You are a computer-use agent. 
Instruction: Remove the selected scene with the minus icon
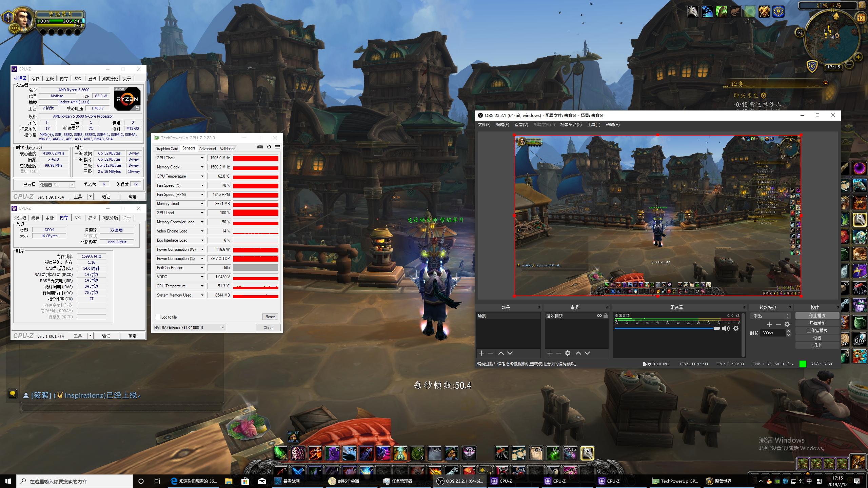click(x=490, y=353)
